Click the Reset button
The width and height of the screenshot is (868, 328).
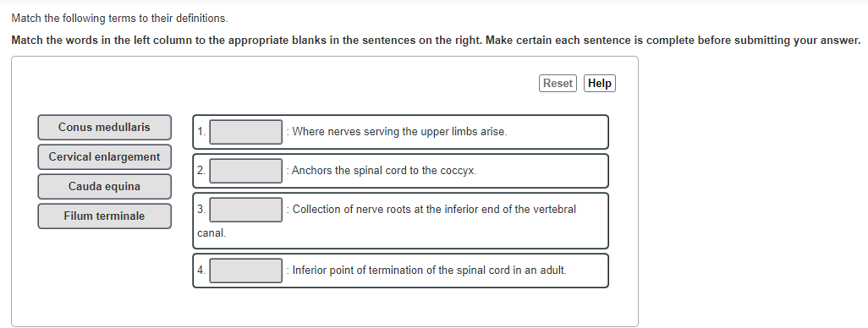[x=558, y=84]
